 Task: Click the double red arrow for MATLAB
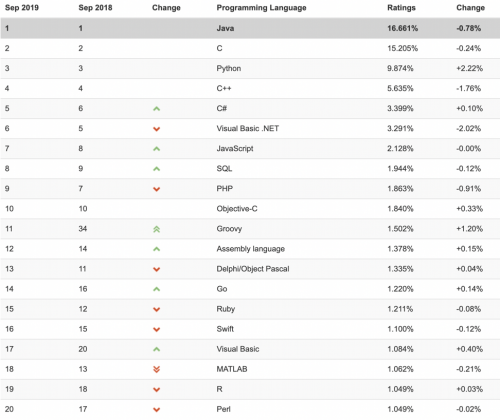[x=156, y=369]
